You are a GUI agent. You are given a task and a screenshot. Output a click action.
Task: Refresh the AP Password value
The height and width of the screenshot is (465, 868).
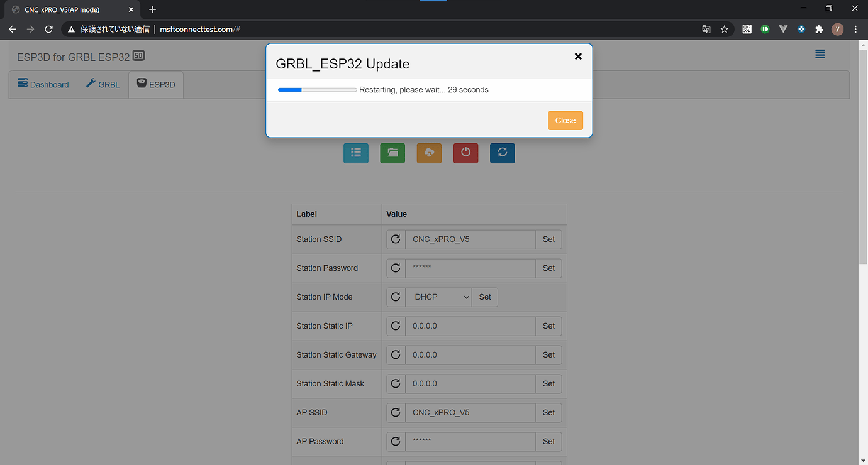396,441
